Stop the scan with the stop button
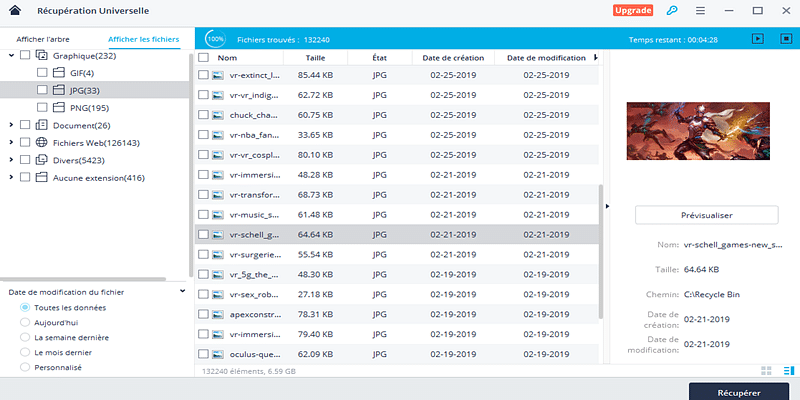The image size is (800, 400). pos(786,39)
